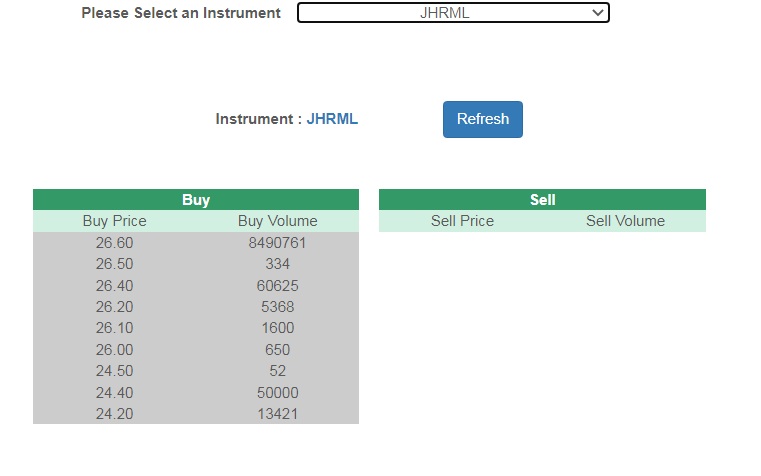The image size is (761, 476).
Task: Select the 26.20 buy price cell
Action: [114, 307]
